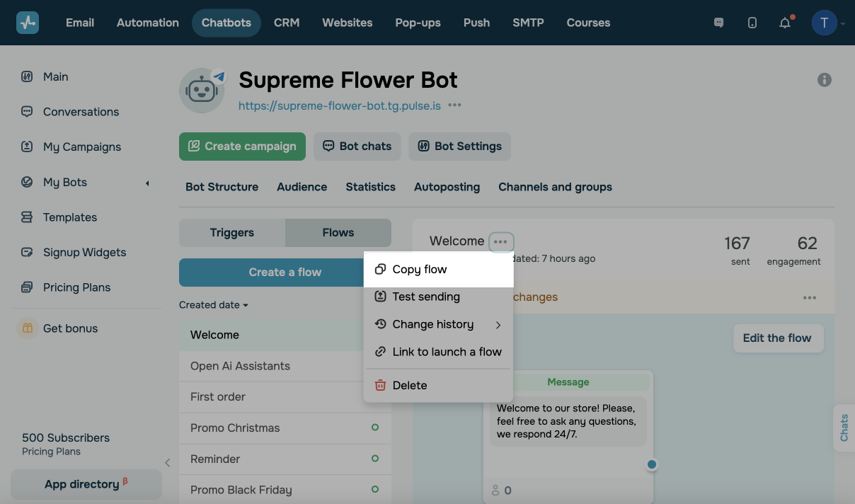The height and width of the screenshot is (504, 855).
Task: Click the mobile device icon in header
Action: click(752, 23)
